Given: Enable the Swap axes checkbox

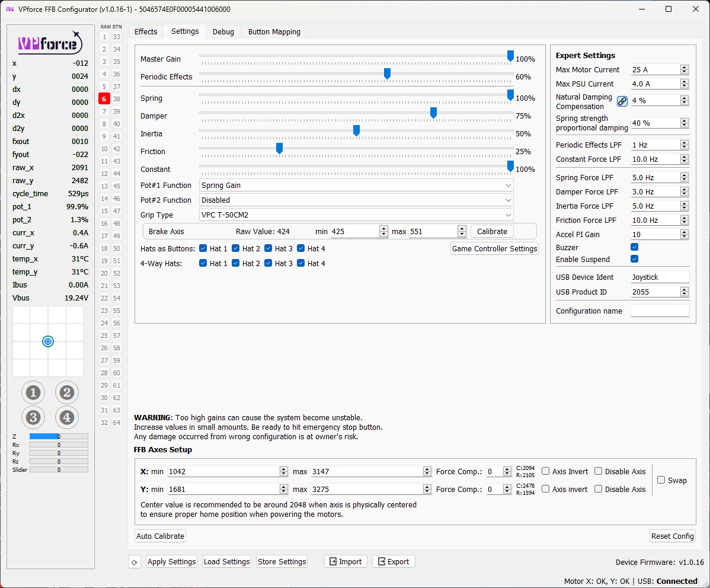Looking at the screenshot, I should [x=661, y=480].
